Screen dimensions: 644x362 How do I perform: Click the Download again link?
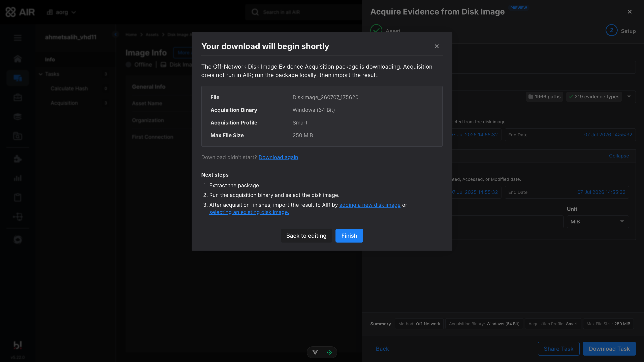coord(278,157)
